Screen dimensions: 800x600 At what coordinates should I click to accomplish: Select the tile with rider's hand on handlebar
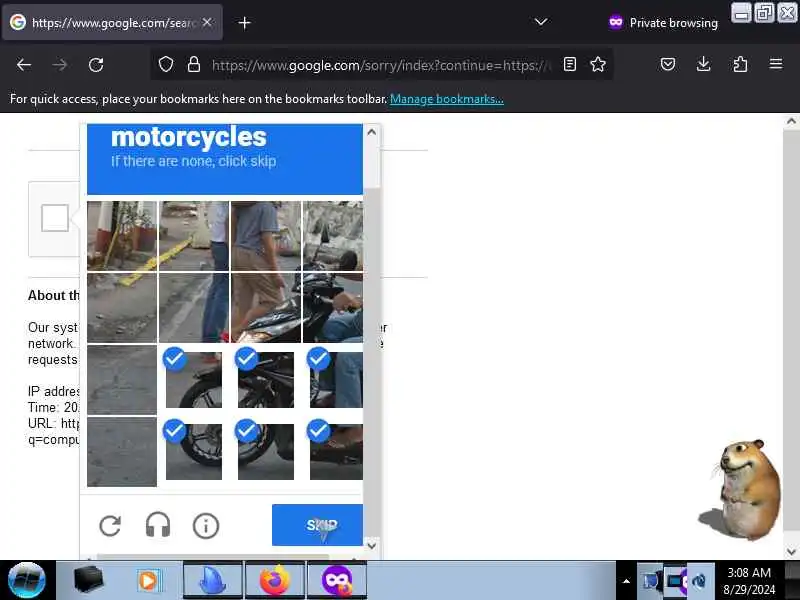pos(333,308)
